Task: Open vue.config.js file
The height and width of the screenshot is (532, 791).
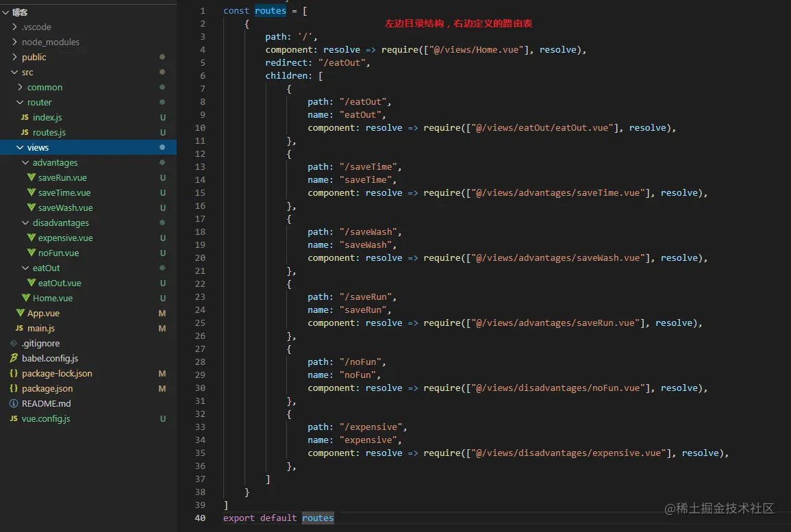Action: (46, 418)
